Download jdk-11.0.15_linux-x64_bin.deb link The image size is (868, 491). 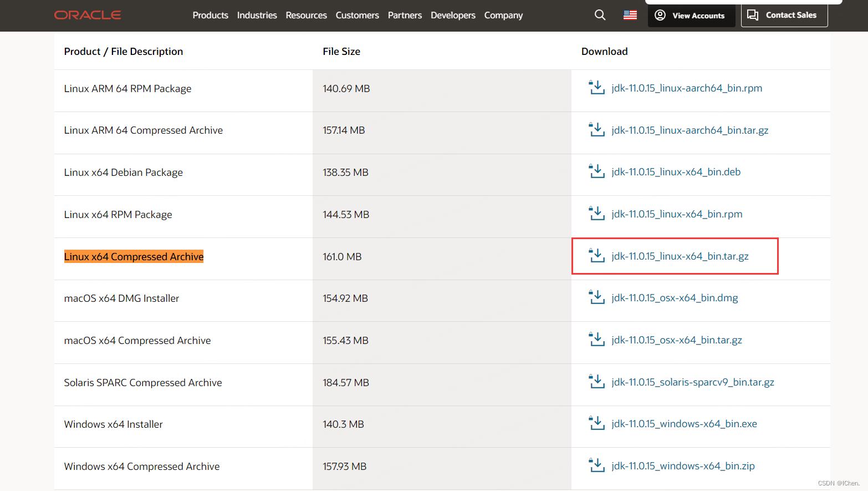pos(676,172)
